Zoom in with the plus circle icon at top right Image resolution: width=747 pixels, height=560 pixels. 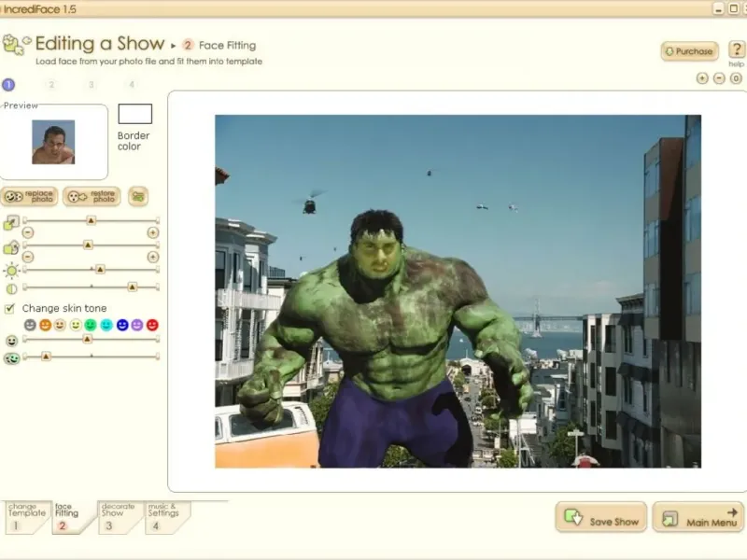702,78
